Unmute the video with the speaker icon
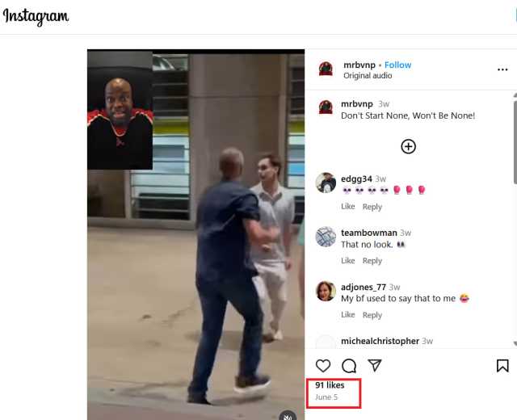Viewport: 517px width, 420px height. point(288,416)
